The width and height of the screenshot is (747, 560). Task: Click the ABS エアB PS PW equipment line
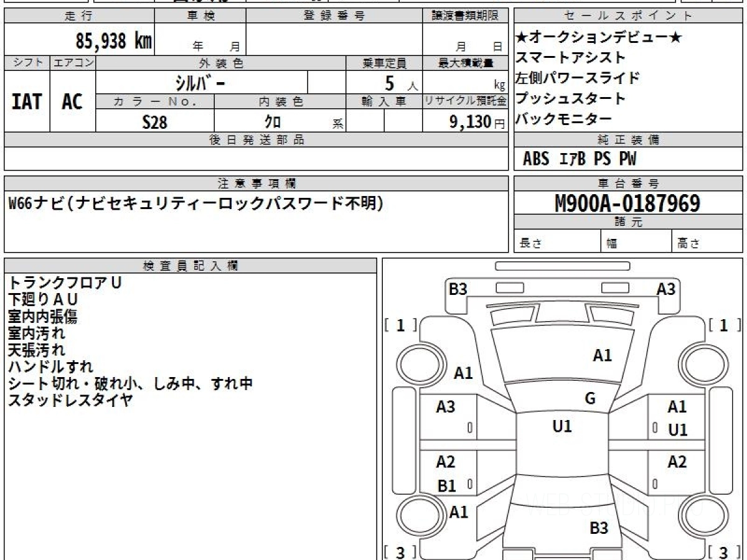pos(580,159)
